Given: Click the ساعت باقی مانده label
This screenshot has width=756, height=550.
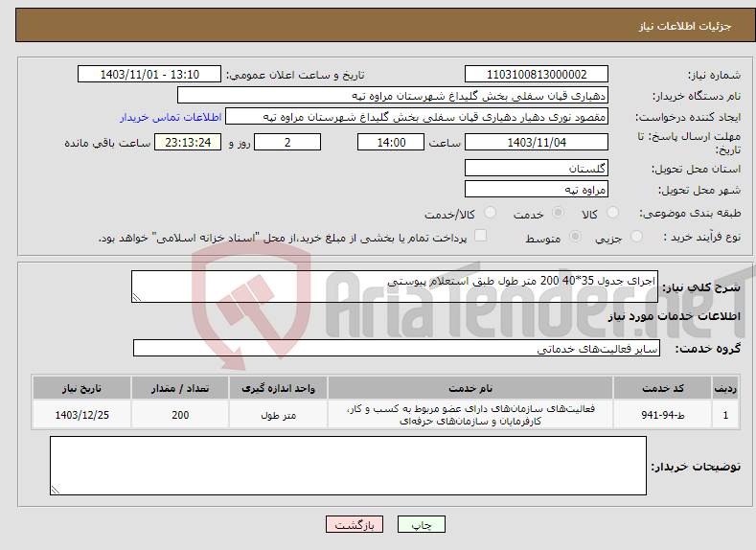Looking at the screenshot, I should click(107, 143).
